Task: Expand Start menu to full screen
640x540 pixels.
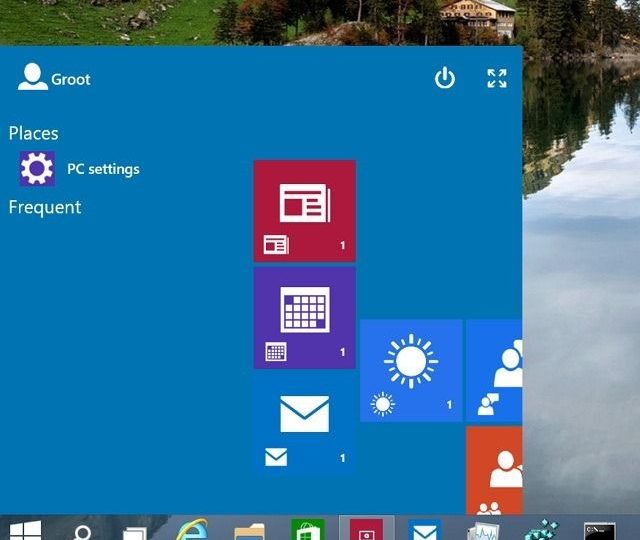Action: 497,79
